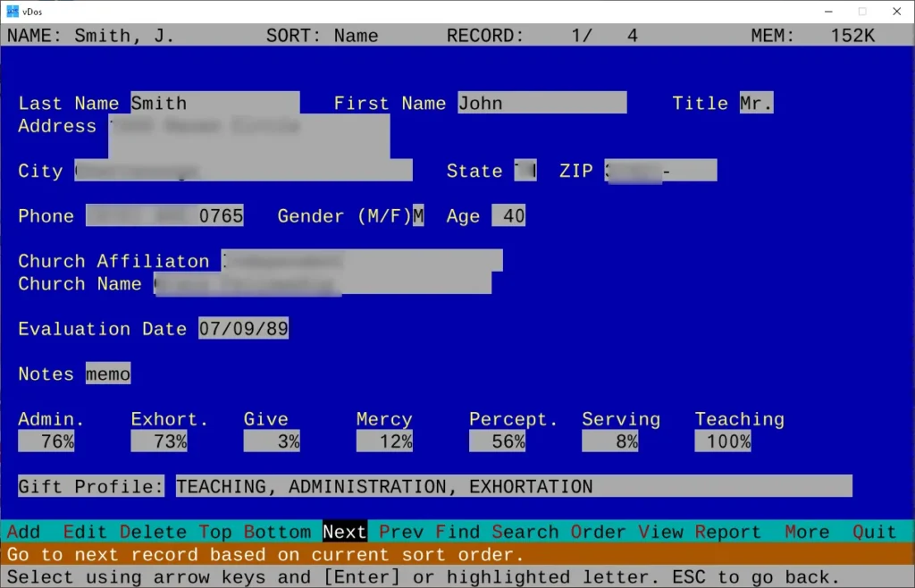This screenshot has height=588, width=915.
Task: Select Add in the bottom menu
Action: tap(24, 532)
